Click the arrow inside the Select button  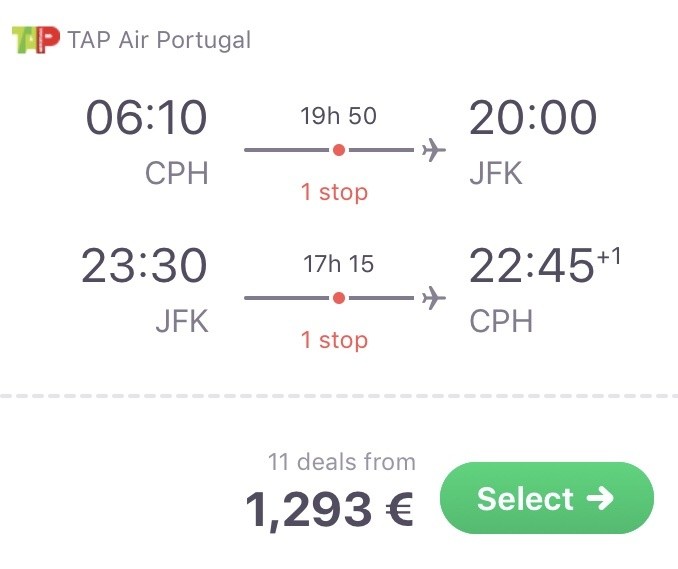600,498
